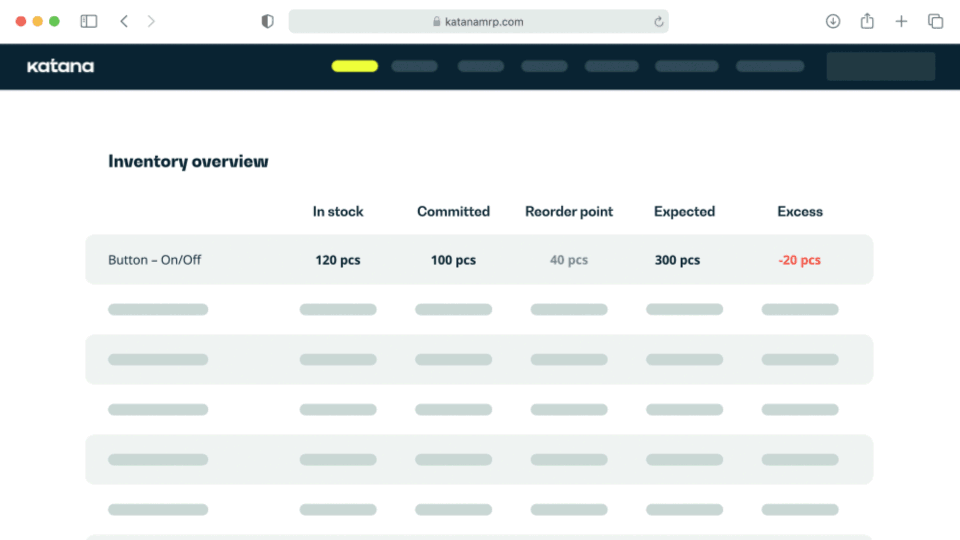The width and height of the screenshot is (960, 540).
Task: Select the yellow highlighted nav tab
Action: click(x=354, y=67)
